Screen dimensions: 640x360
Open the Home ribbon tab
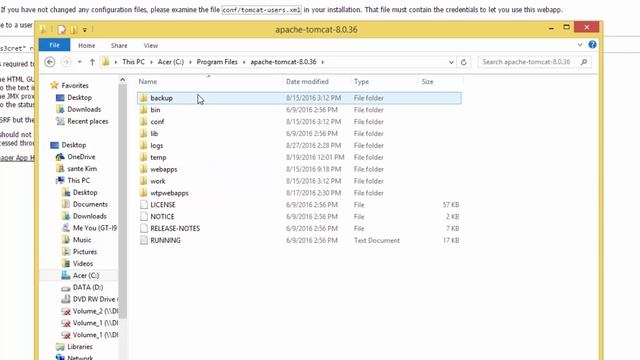(x=87, y=45)
